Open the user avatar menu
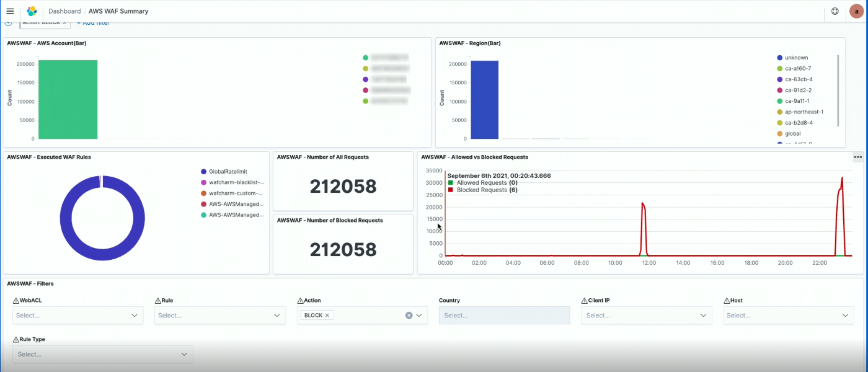This screenshot has height=372, width=868. 856,11
